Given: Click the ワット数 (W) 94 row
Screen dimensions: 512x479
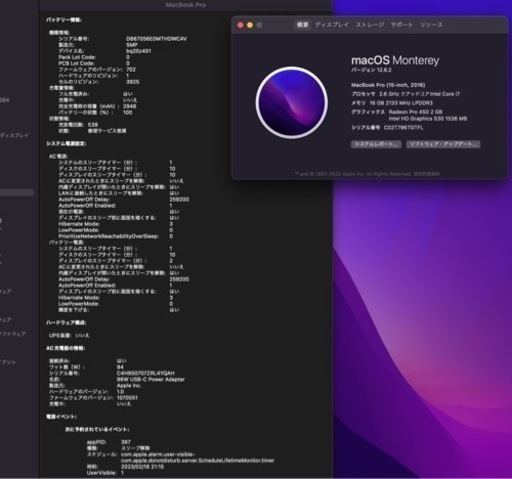Looking at the screenshot, I should click(86, 367).
